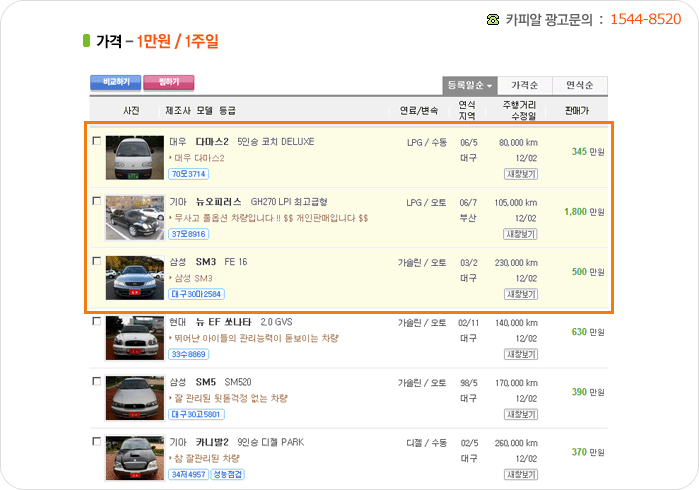This screenshot has width=699, height=490.
Task: Check the 뉴오피러스 listing checkbox
Action: 96,201
